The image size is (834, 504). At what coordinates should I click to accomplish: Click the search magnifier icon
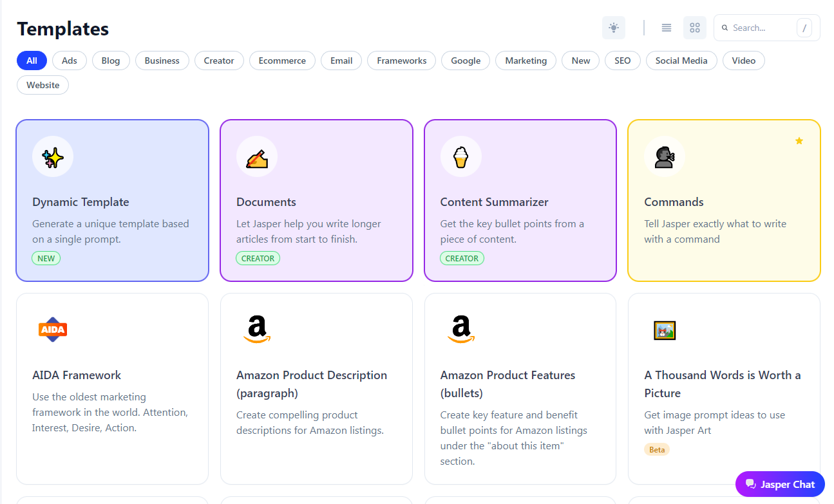[725, 28]
